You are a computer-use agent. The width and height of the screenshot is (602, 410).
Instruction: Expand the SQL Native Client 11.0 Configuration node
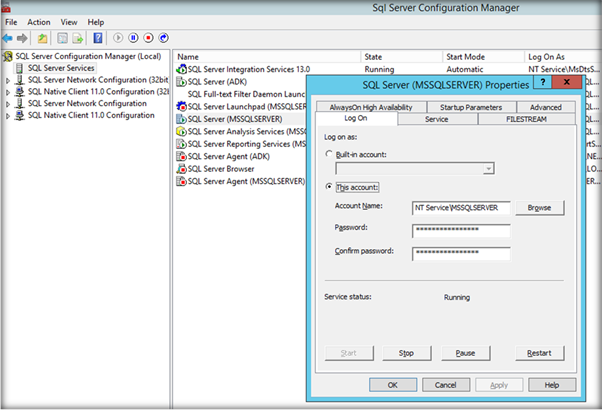(8, 116)
